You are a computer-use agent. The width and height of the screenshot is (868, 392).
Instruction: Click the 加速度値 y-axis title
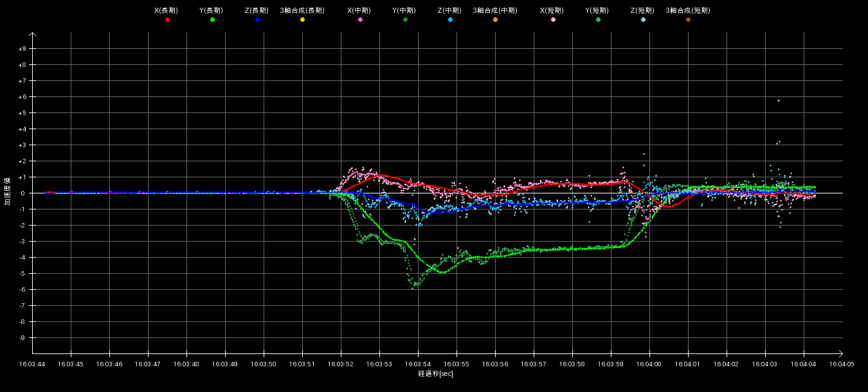8,192
